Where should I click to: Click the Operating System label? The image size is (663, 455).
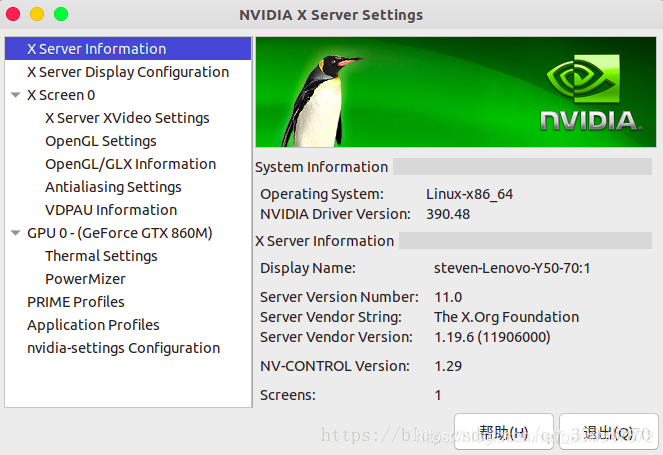coord(322,194)
